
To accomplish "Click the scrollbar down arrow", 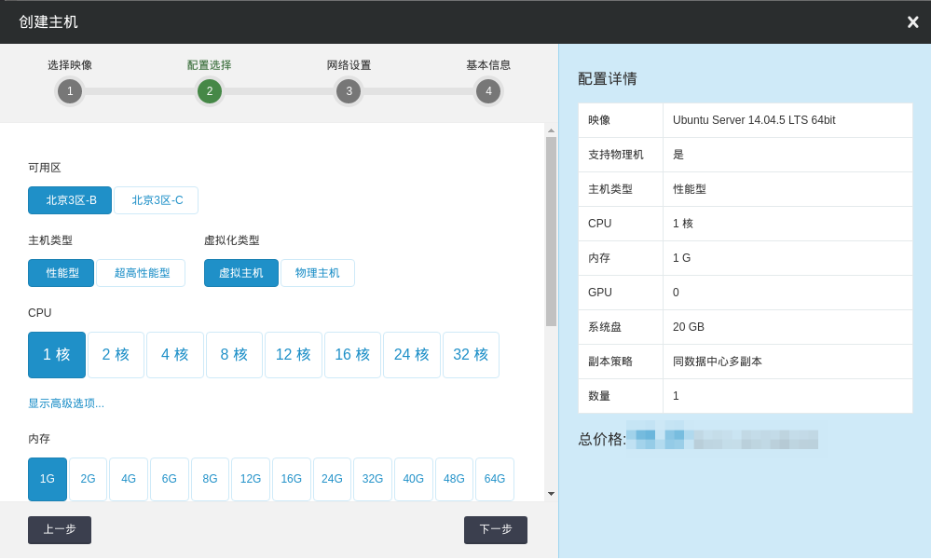I will (551, 494).
